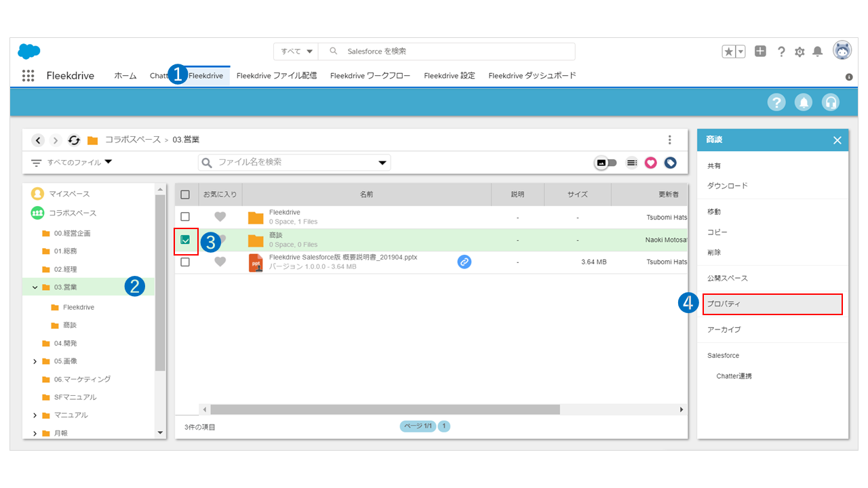
Task: Open the すべてのファイル filter dropdown
Action: [72, 163]
